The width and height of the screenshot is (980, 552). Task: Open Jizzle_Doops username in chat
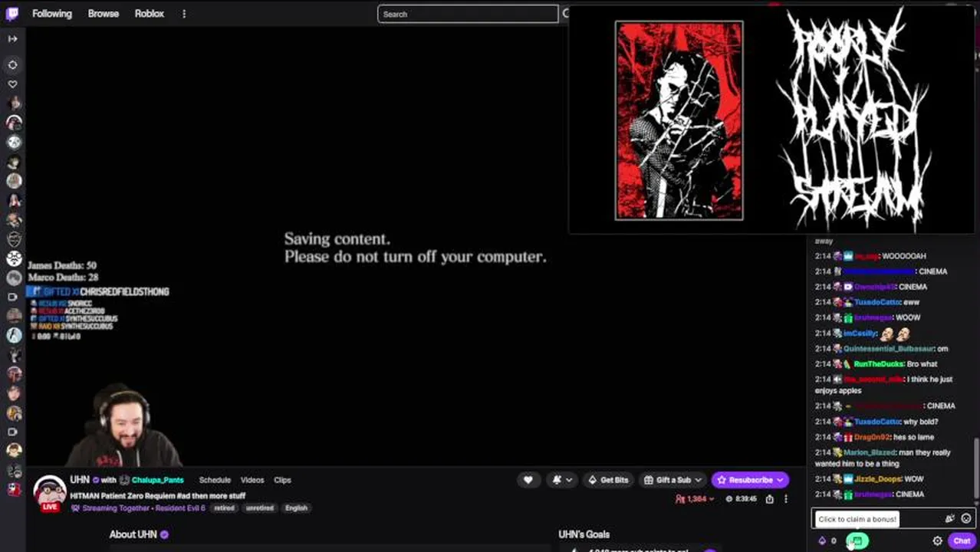(x=878, y=479)
